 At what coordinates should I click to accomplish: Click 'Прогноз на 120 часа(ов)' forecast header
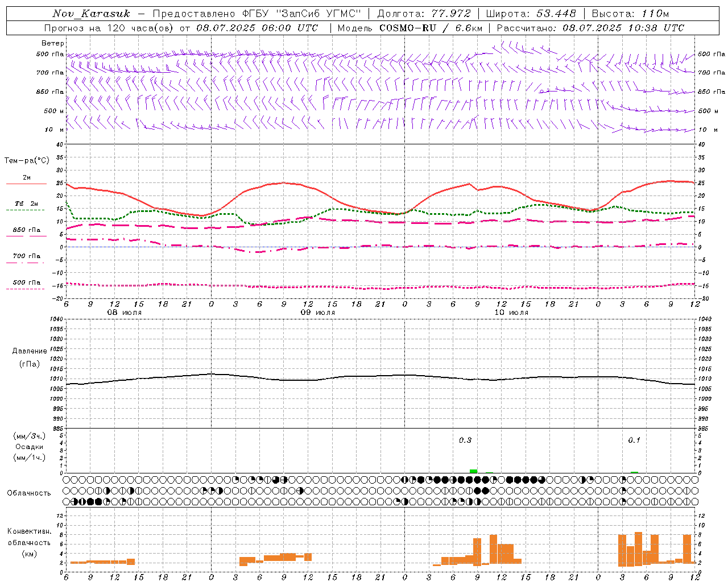click(x=110, y=28)
